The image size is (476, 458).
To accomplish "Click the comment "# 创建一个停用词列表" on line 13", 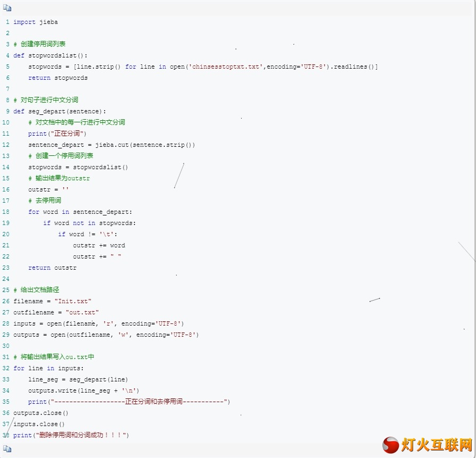I will point(61,156).
